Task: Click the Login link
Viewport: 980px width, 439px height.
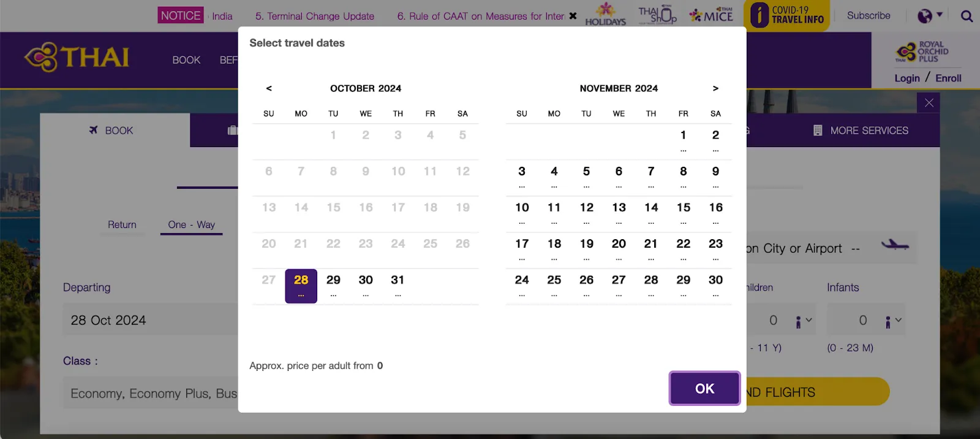Action: (907, 78)
